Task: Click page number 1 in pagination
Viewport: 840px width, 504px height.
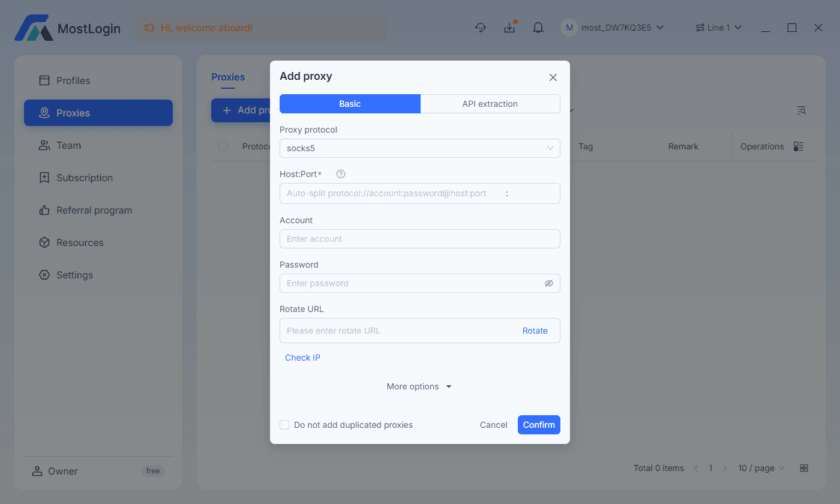Action: pos(710,468)
